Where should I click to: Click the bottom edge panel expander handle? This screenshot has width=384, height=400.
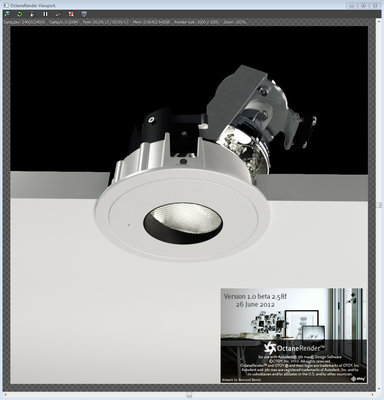tap(189, 395)
